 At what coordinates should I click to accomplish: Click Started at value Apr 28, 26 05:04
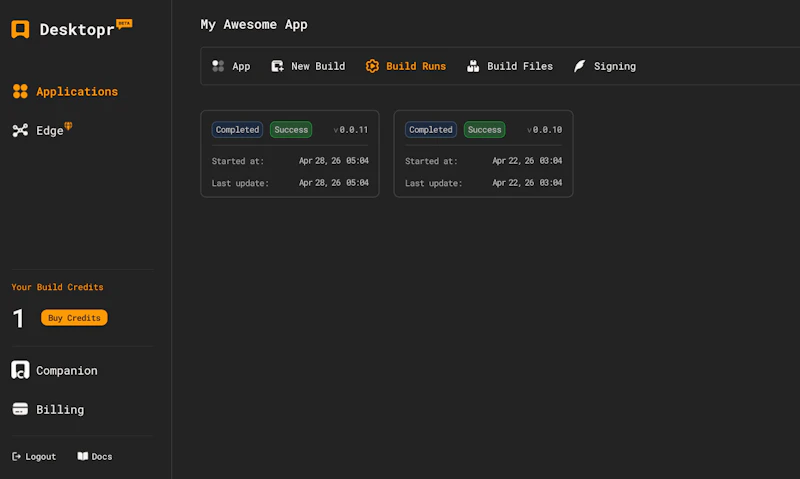pos(334,161)
